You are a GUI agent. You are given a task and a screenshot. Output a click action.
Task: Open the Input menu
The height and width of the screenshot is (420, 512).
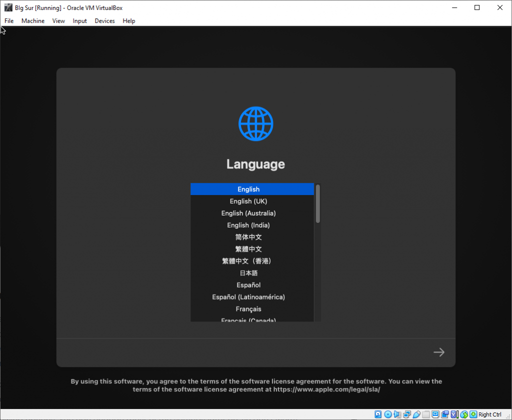(79, 20)
